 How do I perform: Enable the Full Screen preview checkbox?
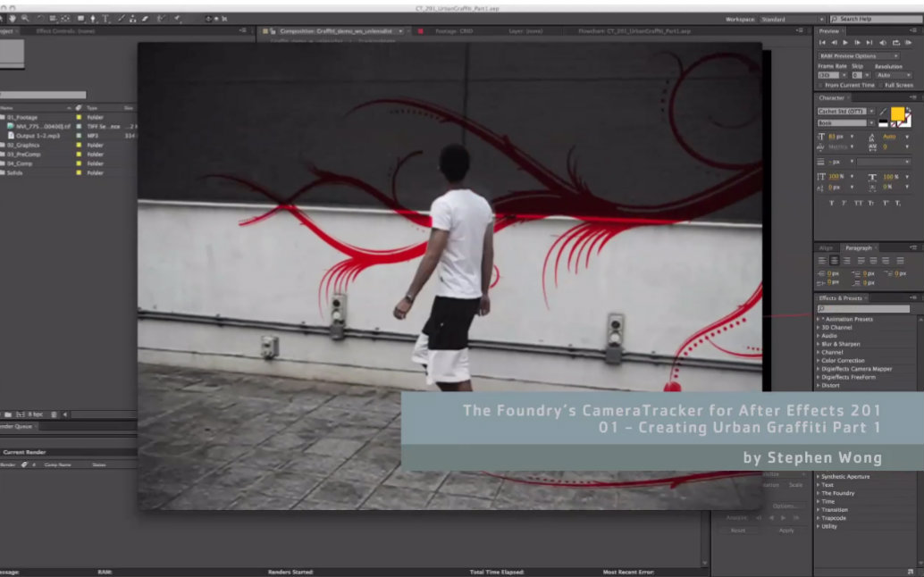(880, 85)
